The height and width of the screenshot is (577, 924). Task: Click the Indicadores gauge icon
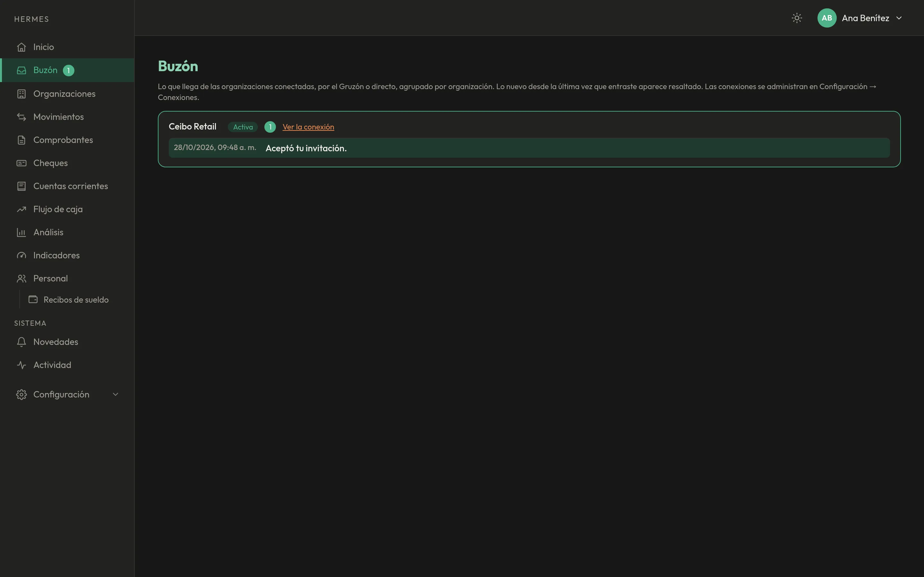(x=21, y=255)
